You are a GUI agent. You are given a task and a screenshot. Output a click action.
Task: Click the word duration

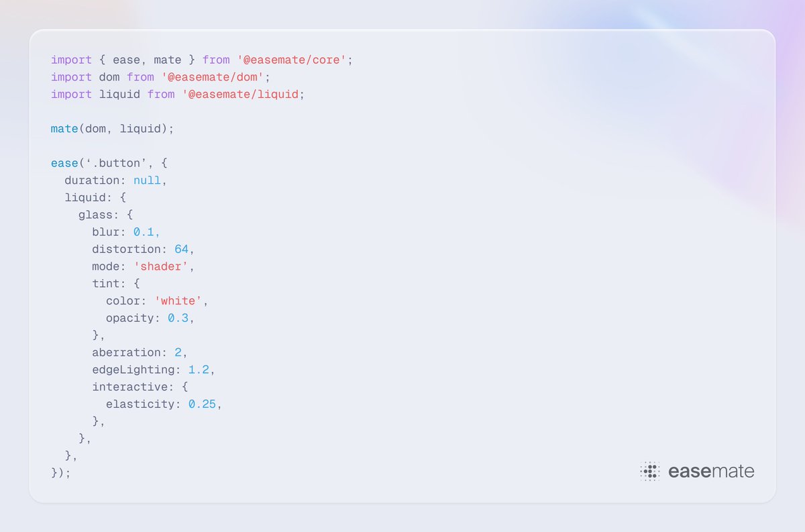pyautogui.click(x=92, y=180)
